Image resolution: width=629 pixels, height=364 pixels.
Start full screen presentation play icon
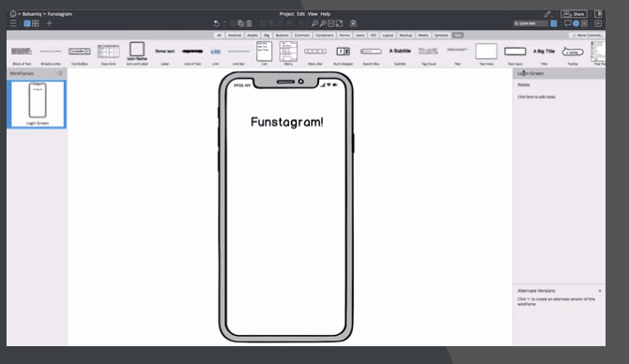[x=598, y=23]
